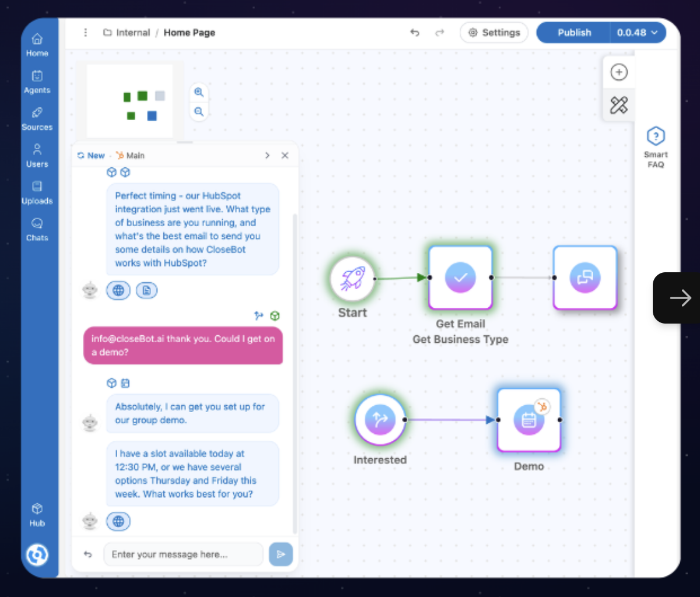Select the Get Email checkmark node

click(x=460, y=278)
